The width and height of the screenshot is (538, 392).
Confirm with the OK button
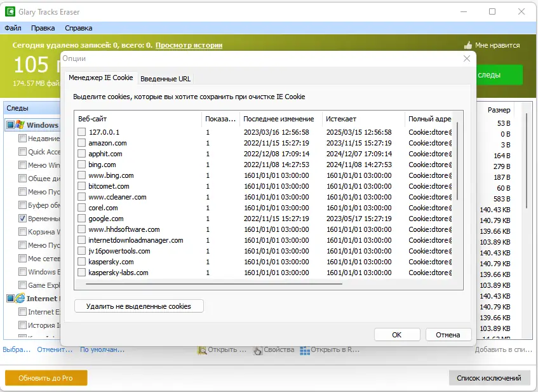[x=397, y=335]
